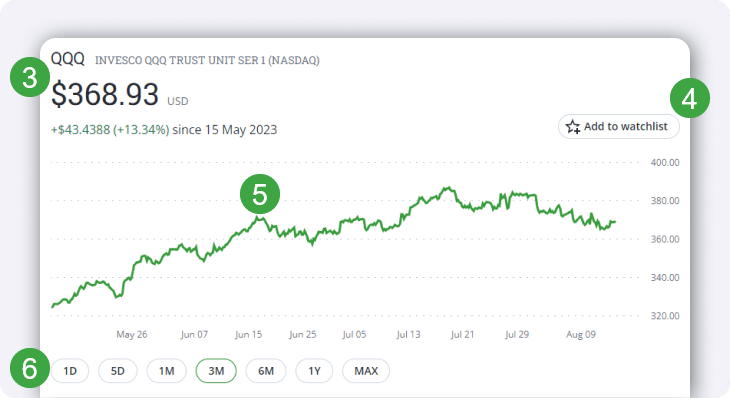Switch chart to 1M range
Screen dimensions: 730x398
[167, 371]
